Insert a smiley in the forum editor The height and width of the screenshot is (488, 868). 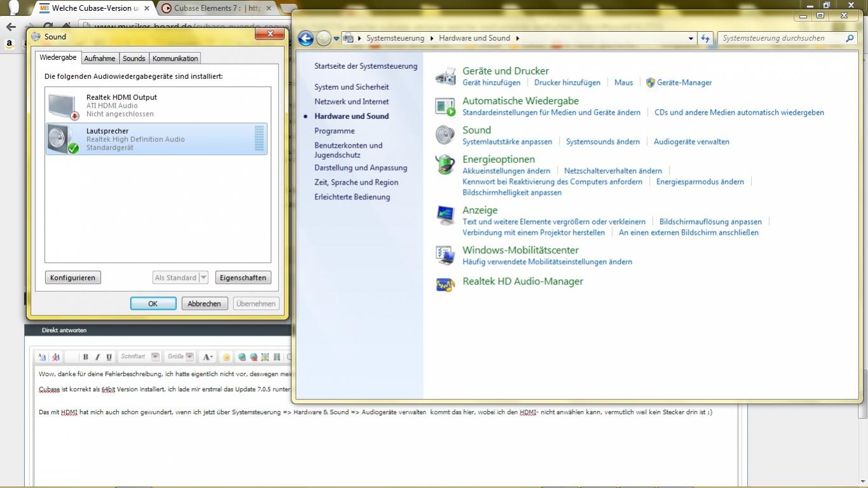click(226, 357)
